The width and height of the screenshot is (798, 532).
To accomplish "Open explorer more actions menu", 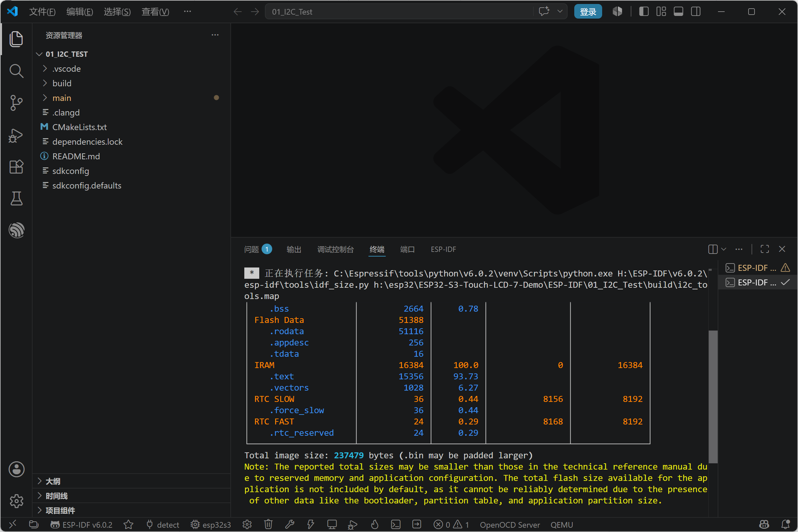I will click(x=215, y=35).
